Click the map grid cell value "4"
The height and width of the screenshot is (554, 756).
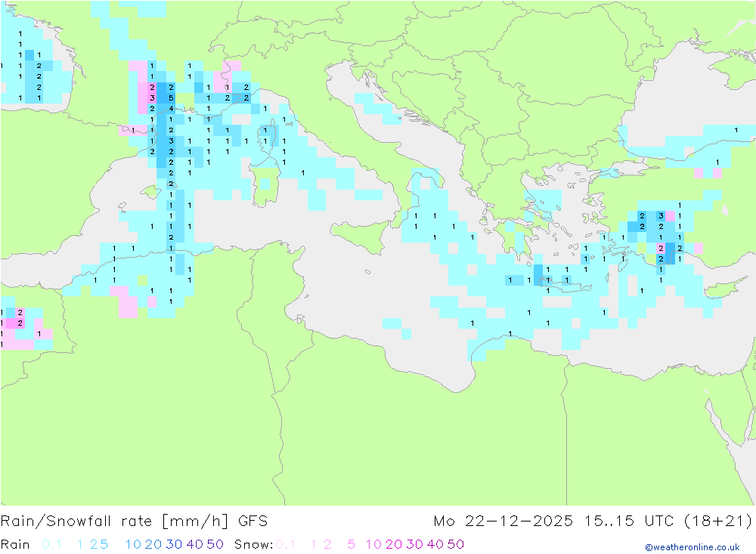(x=171, y=109)
